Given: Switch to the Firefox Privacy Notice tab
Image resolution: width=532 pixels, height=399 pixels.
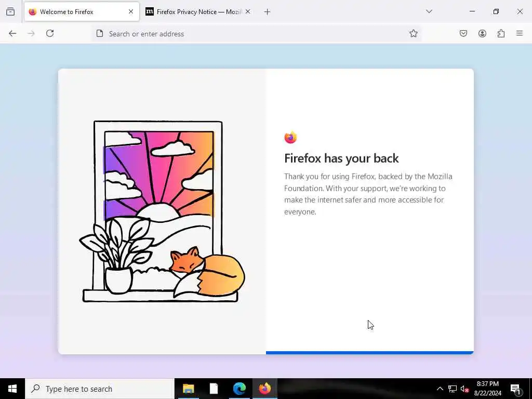Looking at the screenshot, I should (x=198, y=11).
